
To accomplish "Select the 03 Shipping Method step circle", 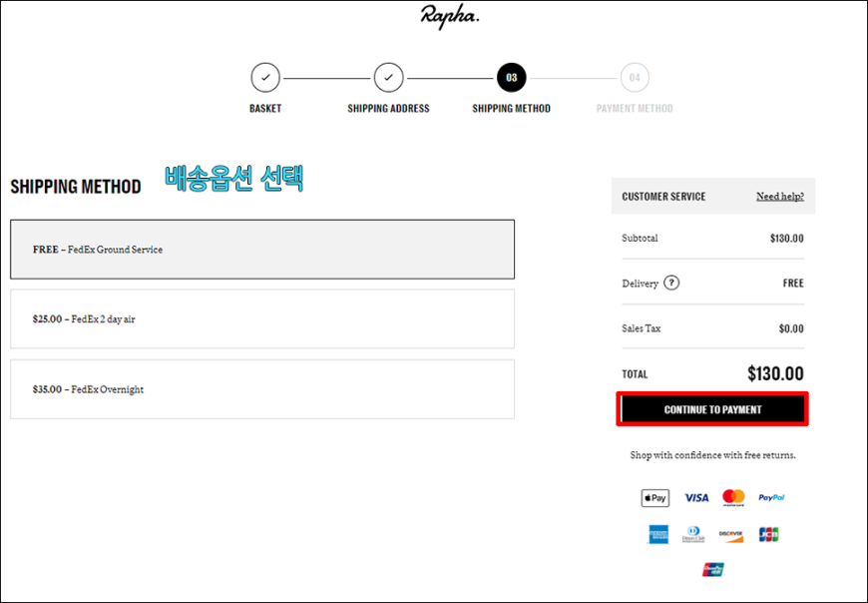I will [512, 78].
